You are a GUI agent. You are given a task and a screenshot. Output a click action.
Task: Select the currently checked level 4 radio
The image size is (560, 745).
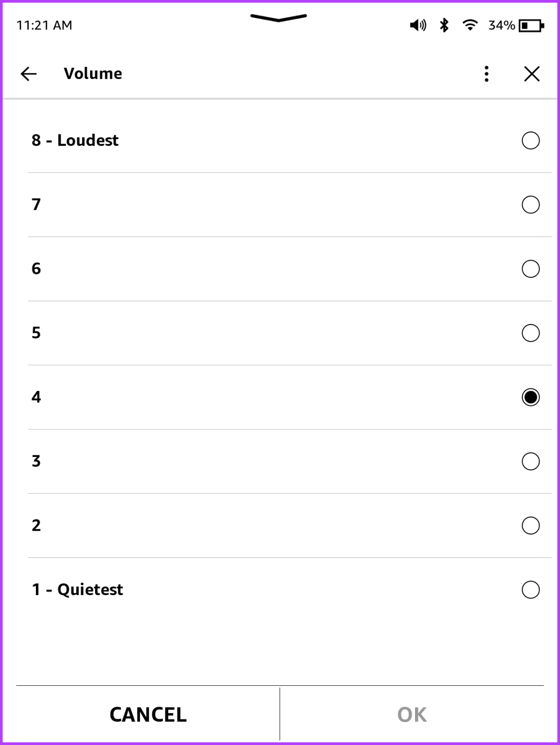point(530,397)
